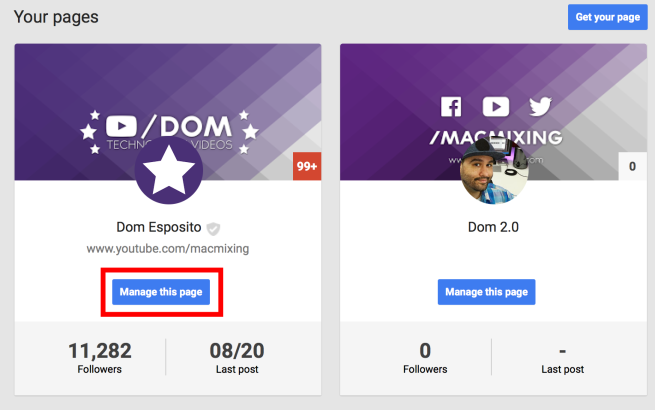Manage the Dom Esposito page
Image resolution: width=655 pixels, height=410 pixels.
[x=160, y=292]
